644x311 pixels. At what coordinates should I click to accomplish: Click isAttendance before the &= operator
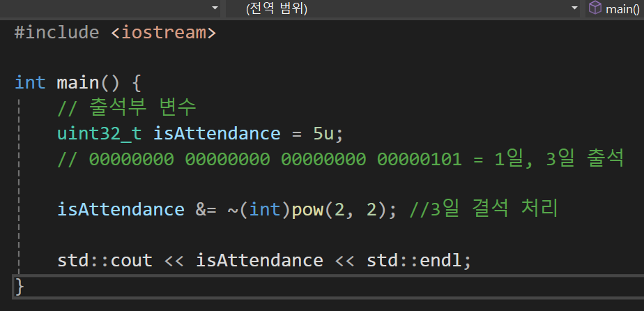coord(121,209)
